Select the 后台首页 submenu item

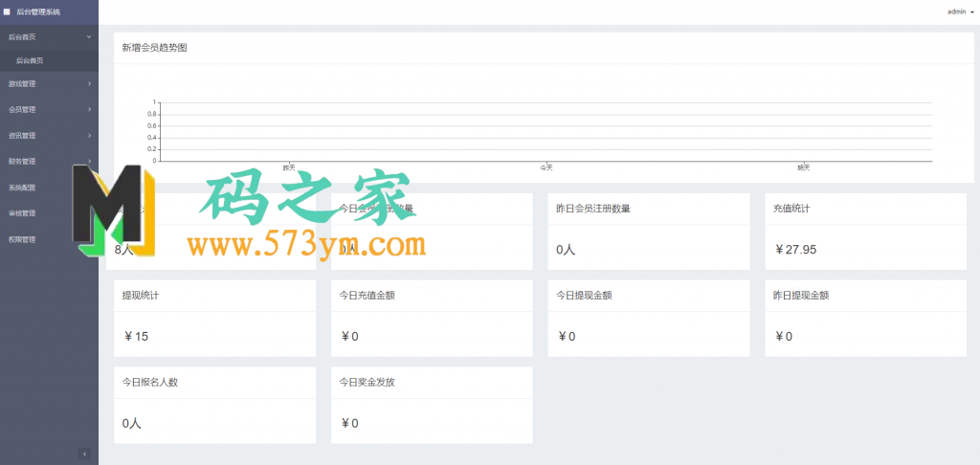pos(49,60)
